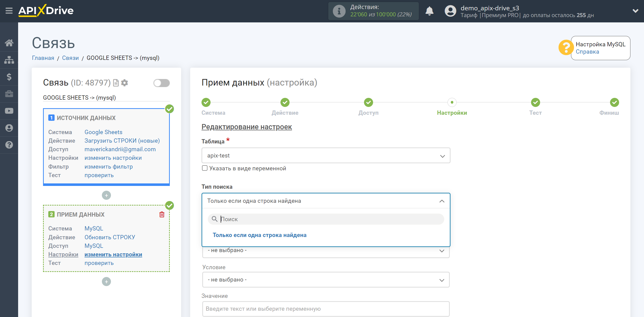
Task: Open the Справка help link
Action: pyautogui.click(x=587, y=52)
